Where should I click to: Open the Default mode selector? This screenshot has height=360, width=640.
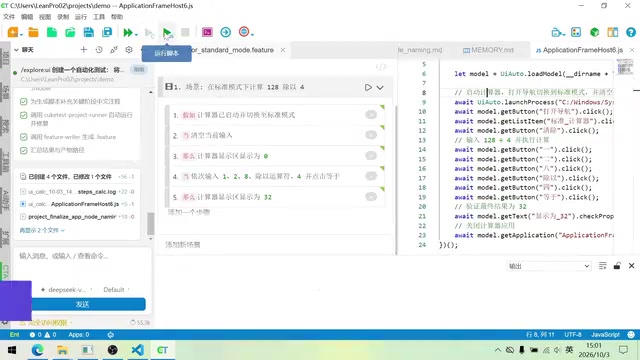[116, 290]
